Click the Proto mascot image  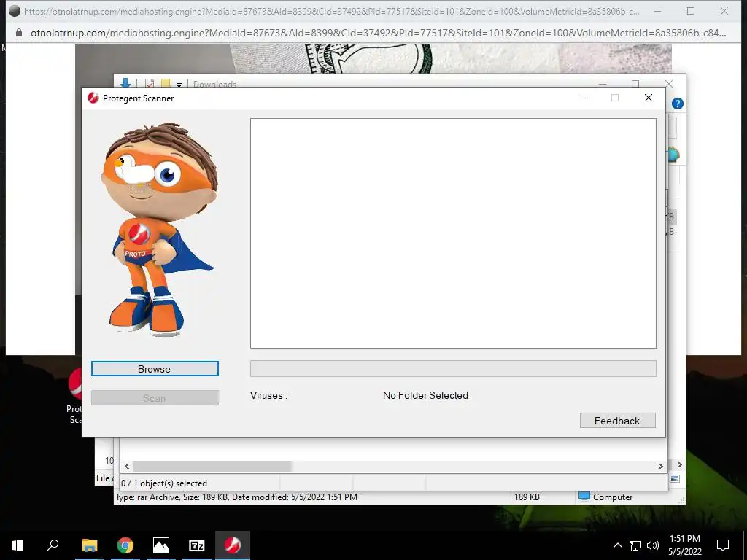coord(160,230)
